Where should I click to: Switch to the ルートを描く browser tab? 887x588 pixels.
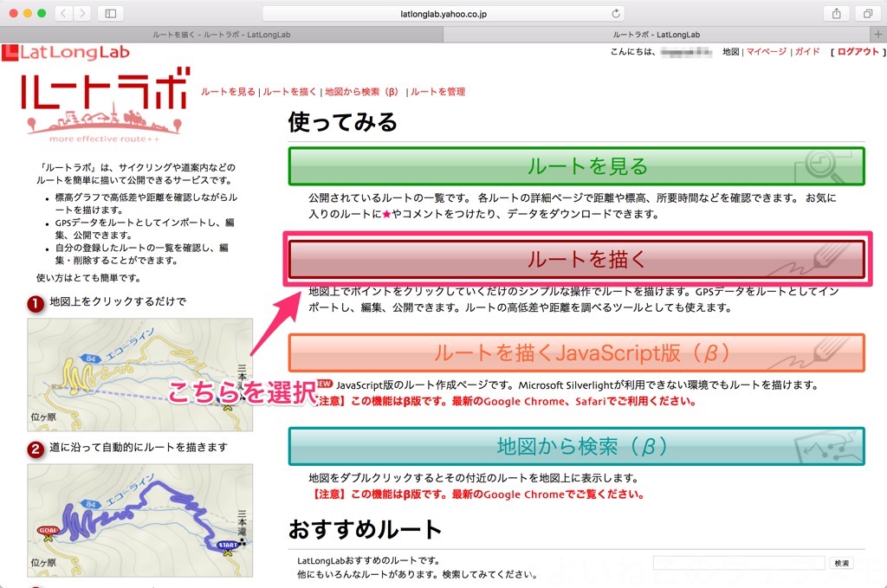tap(221, 35)
